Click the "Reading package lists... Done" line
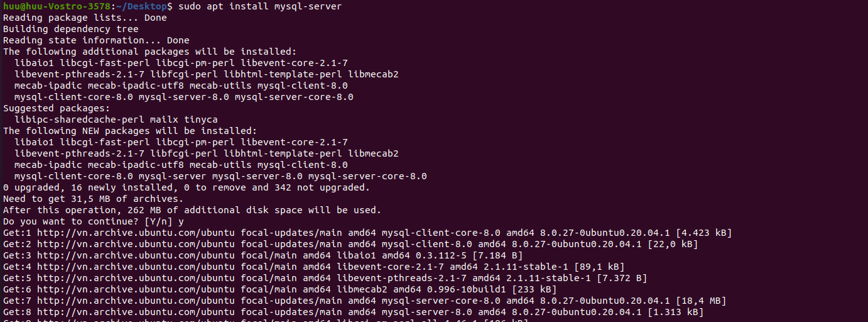868x322 pixels. [85, 18]
